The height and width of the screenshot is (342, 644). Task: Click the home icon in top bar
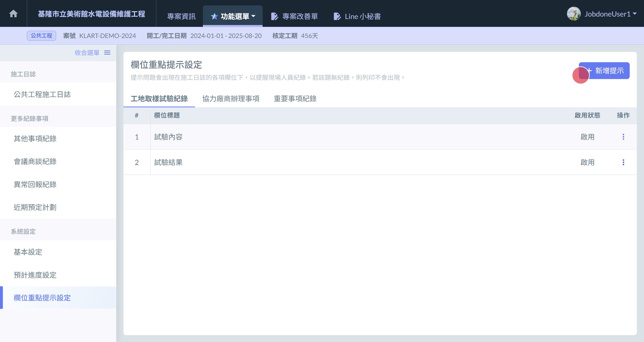[13, 13]
